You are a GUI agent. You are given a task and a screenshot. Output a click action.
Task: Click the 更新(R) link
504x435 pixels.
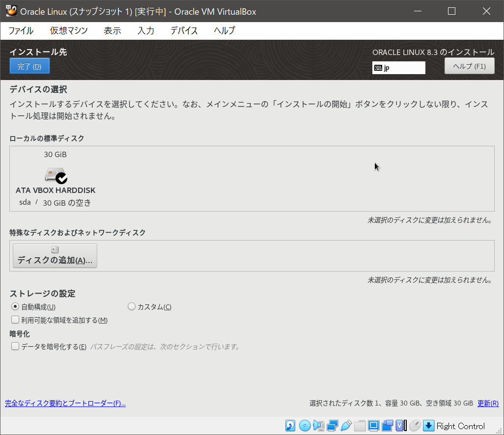coord(488,403)
